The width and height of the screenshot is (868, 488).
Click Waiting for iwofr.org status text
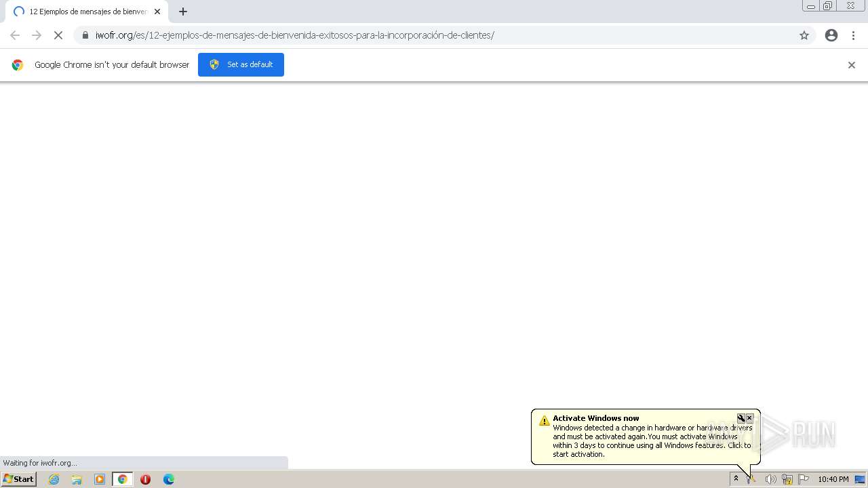[x=40, y=463]
